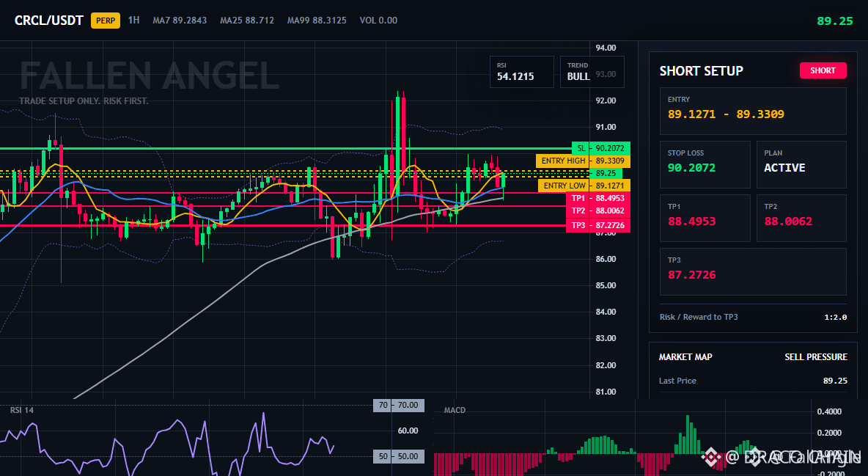The width and height of the screenshot is (868, 476).
Task: Click the TP1 88.4953 chart label
Action: 598,198
